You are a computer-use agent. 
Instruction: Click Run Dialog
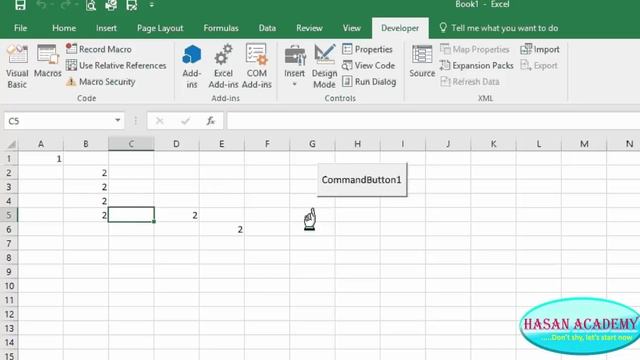tap(369, 82)
